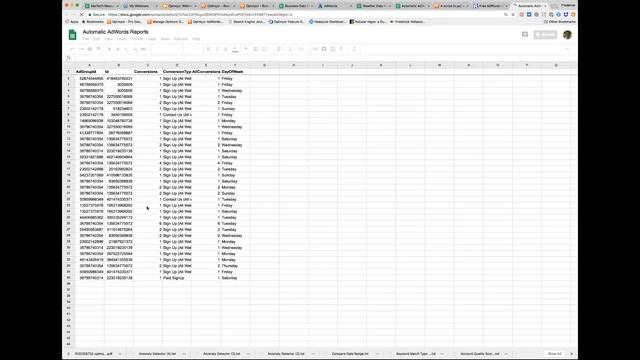Open the fill color tool
The width and height of the screenshot is (640, 360).
click(x=246, y=49)
